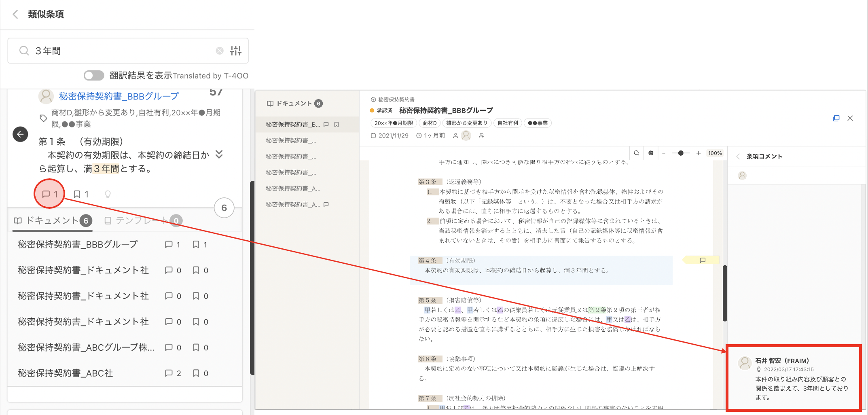Click the zoom slider handle
The height and width of the screenshot is (415, 868).
pos(681,153)
